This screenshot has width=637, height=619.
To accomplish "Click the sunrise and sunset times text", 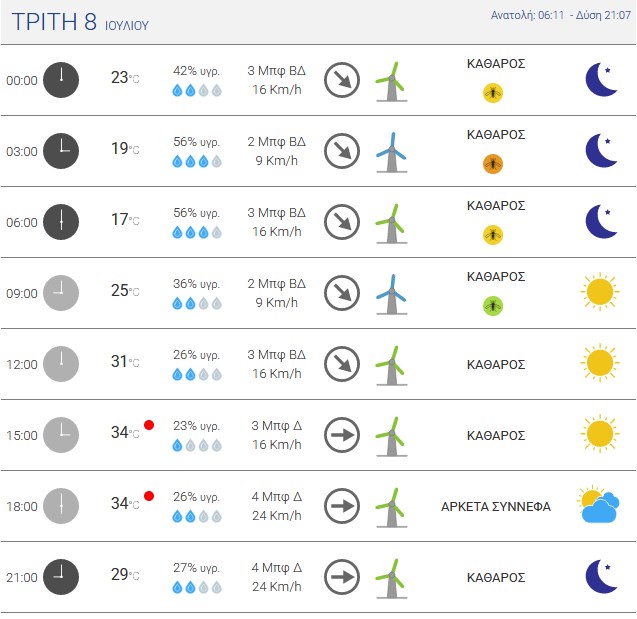I will coord(562,15).
